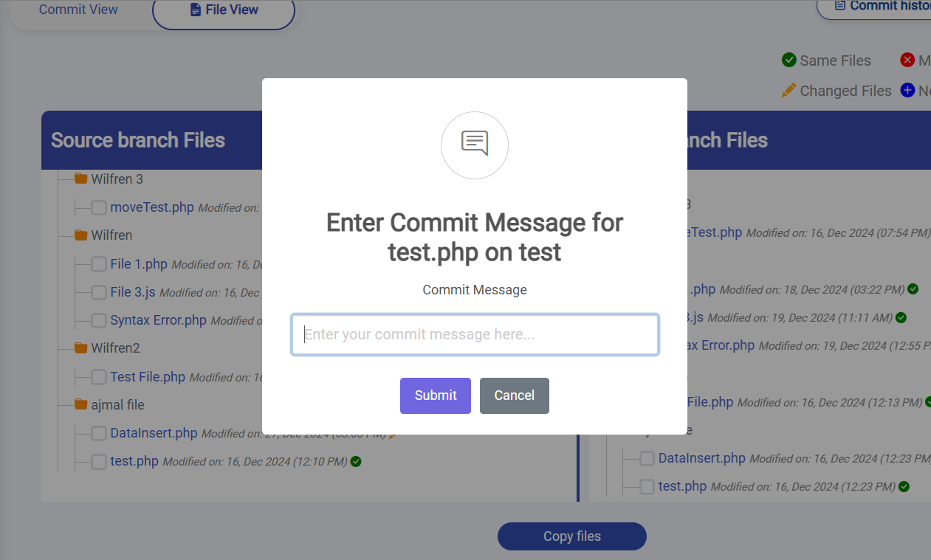The image size is (931, 560).
Task: Click the Wilfren2 folder icon
Action: point(81,348)
